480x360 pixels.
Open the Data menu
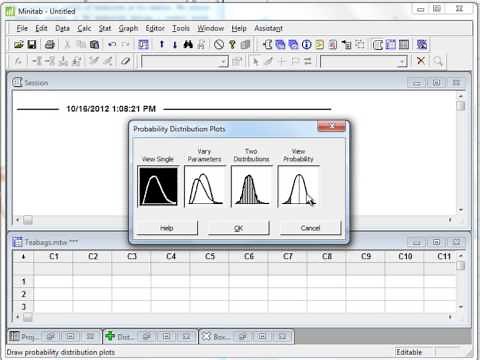(62, 28)
